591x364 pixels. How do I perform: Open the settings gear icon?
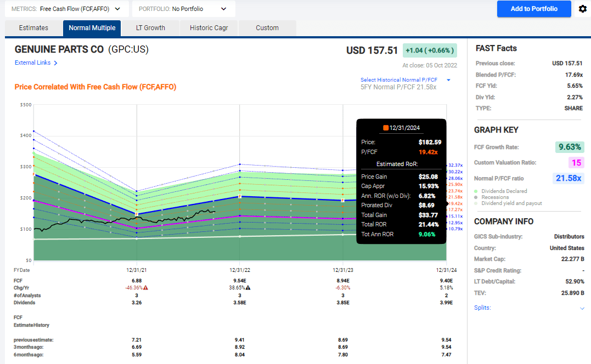tap(583, 9)
